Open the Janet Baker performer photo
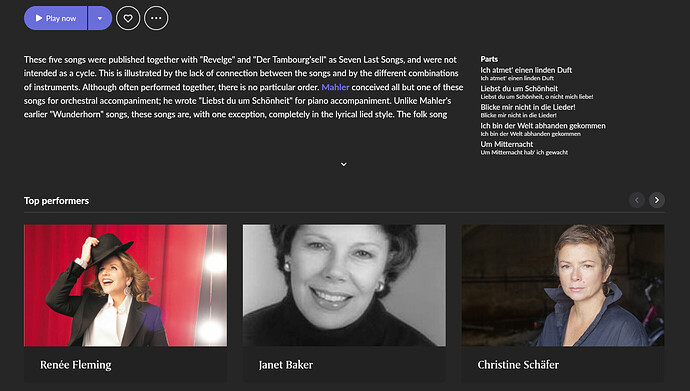 pyautogui.click(x=344, y=285)
